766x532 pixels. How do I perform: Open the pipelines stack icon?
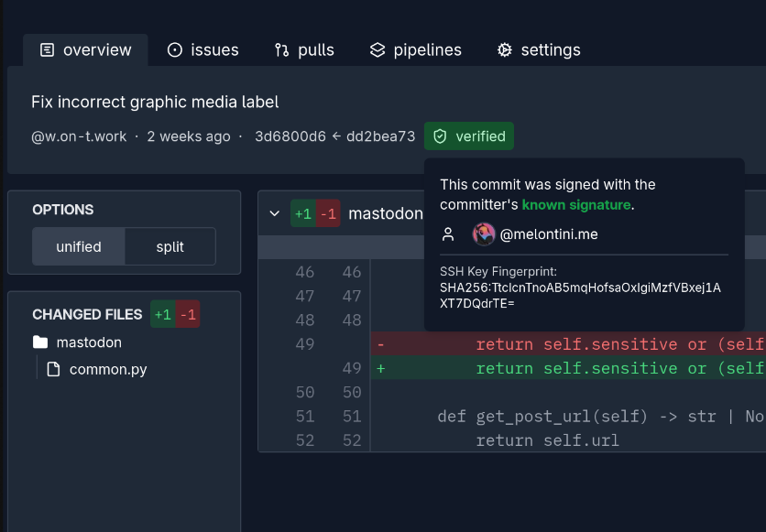pyautogui.click(x=377, y=50)
